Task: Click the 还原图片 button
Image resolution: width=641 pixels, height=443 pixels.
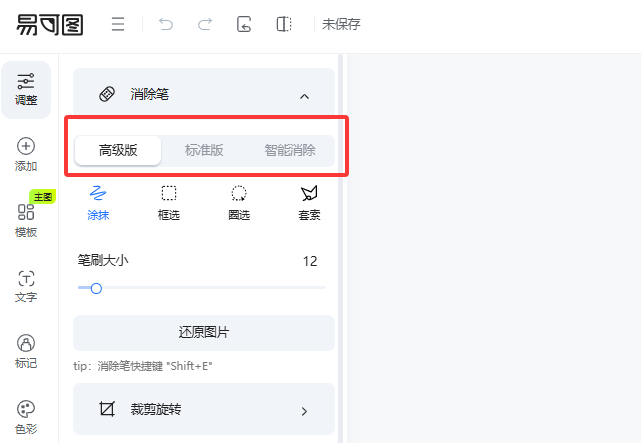Action: [x=204, y=333]
